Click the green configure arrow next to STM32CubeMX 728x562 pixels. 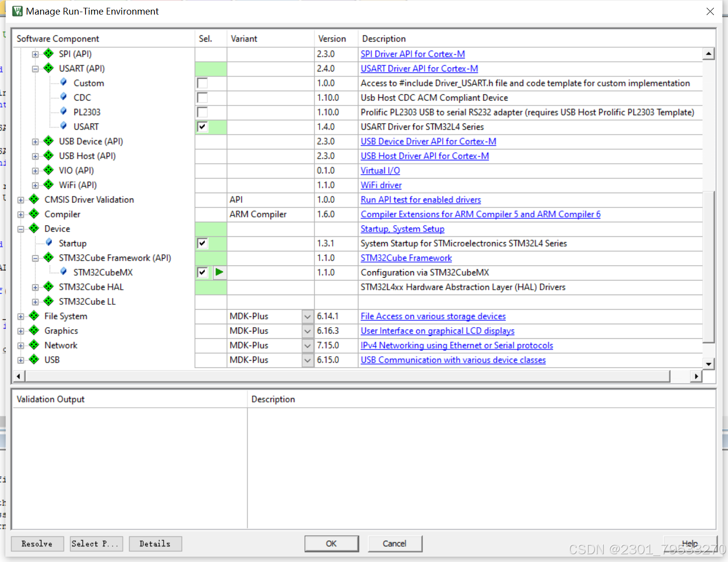(x=219, y=272)
